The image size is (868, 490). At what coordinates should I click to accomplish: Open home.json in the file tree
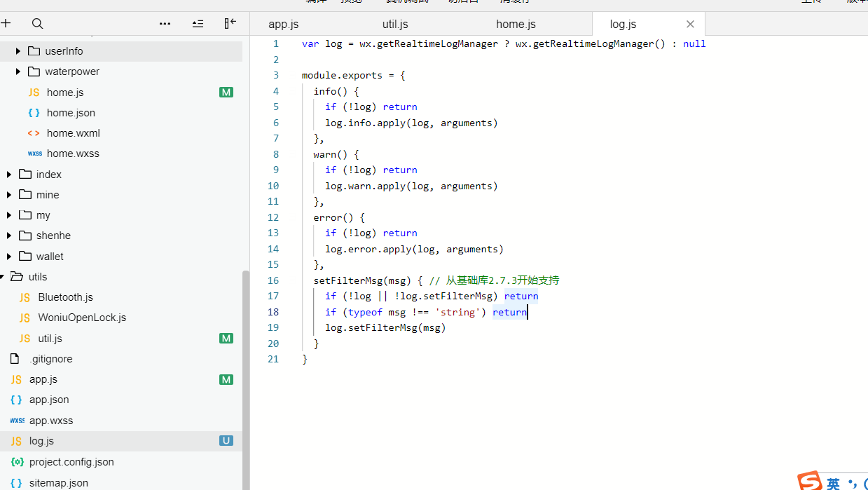pos(71,113)
